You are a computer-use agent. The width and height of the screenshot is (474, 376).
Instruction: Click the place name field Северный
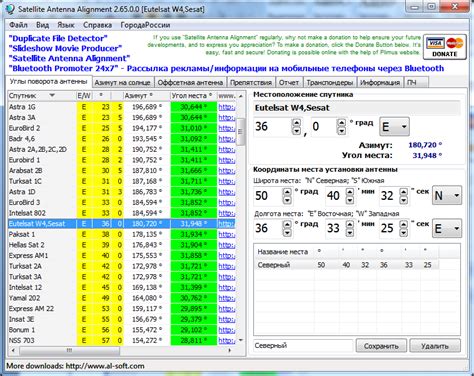(303, 346)
